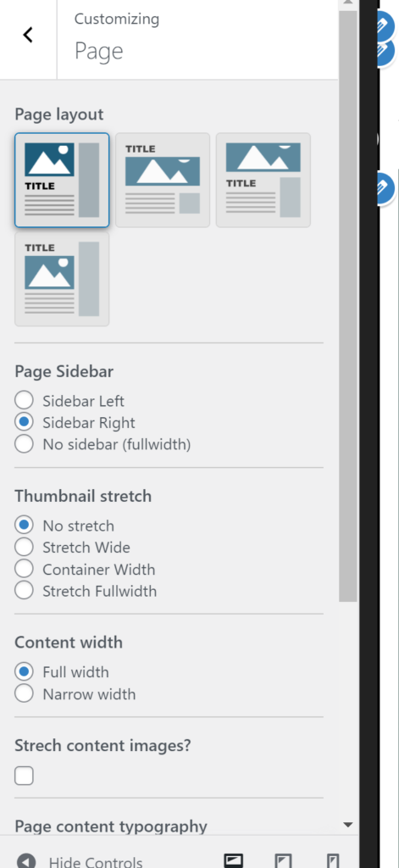Switch to desktop preview device icon
This screenshot has width=399, height=868.
tap(234, 861)
